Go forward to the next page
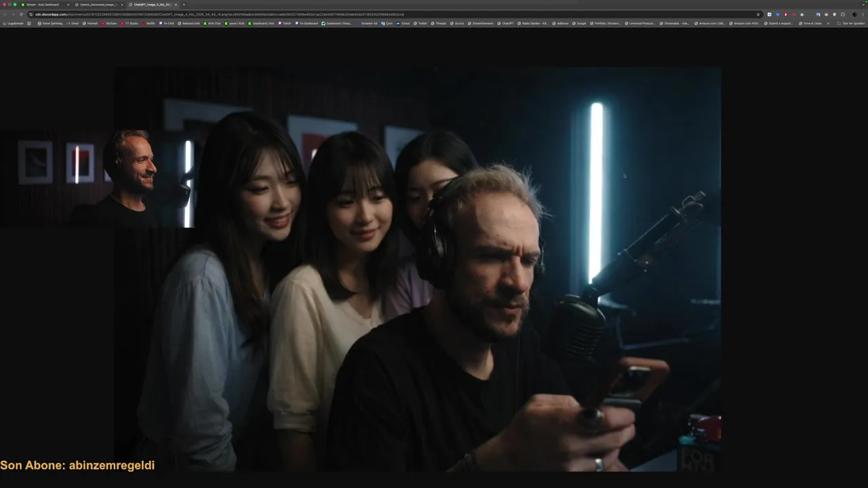 (x=13, y=14)
